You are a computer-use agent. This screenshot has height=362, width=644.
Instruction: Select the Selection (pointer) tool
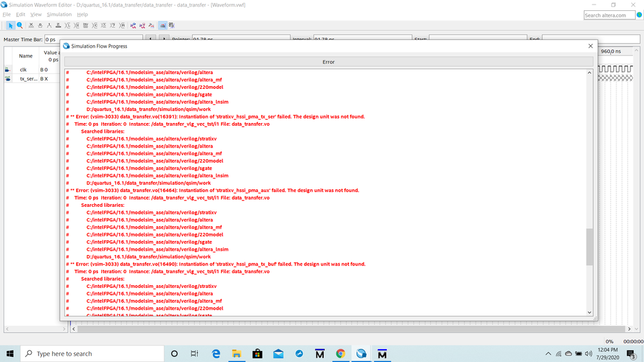click(11, 26)
